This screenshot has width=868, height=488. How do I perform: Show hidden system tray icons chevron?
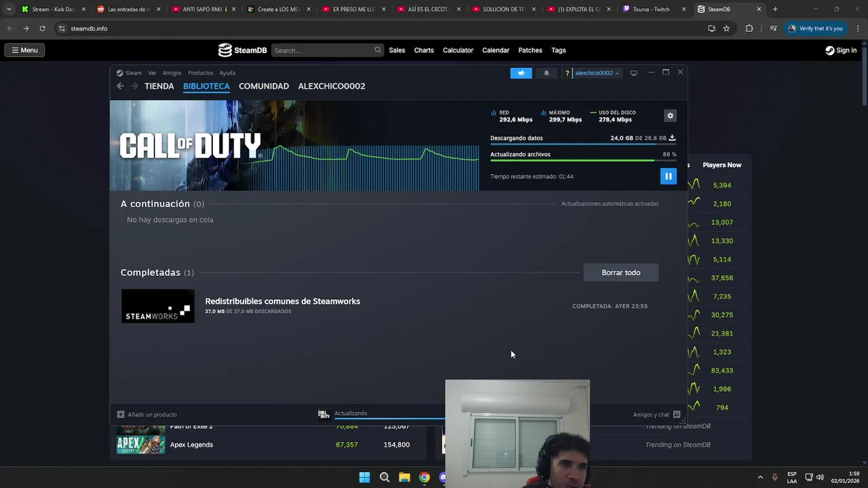point(759,477)
